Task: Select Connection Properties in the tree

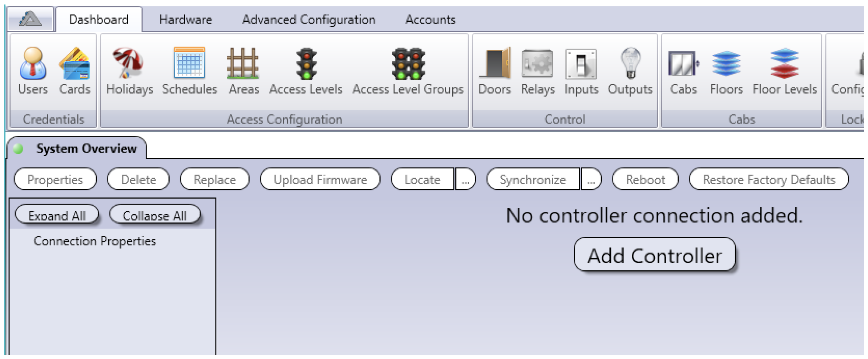Action: click(95, 241)
